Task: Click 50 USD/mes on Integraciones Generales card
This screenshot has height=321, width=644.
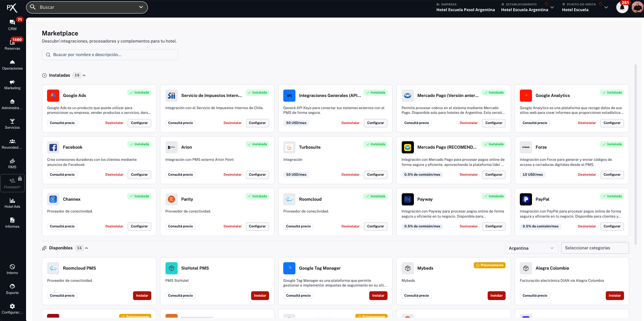Action: coord(296,123)
